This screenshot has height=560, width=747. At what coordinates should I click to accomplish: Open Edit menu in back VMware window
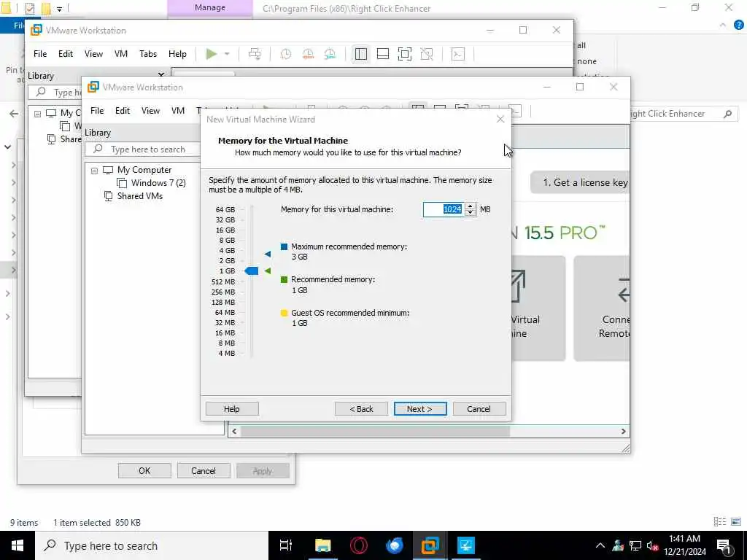(66, 54)
